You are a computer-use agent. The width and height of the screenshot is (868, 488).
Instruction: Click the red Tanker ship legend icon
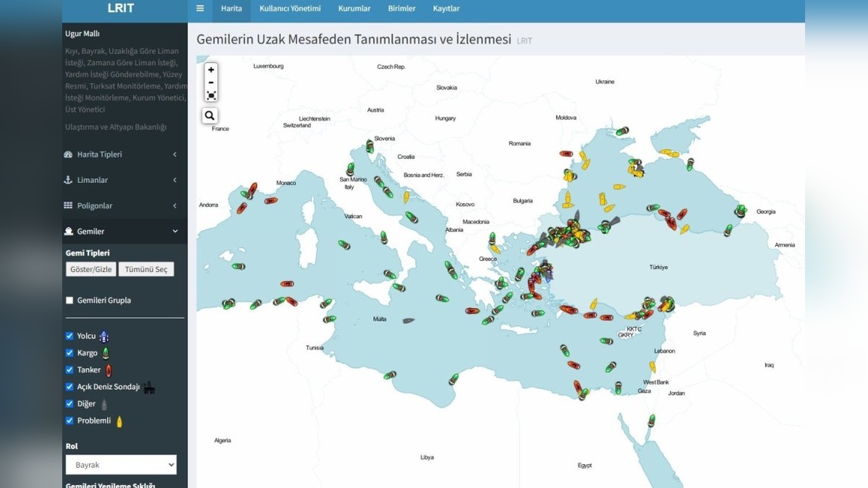click(x=109, y=370)
